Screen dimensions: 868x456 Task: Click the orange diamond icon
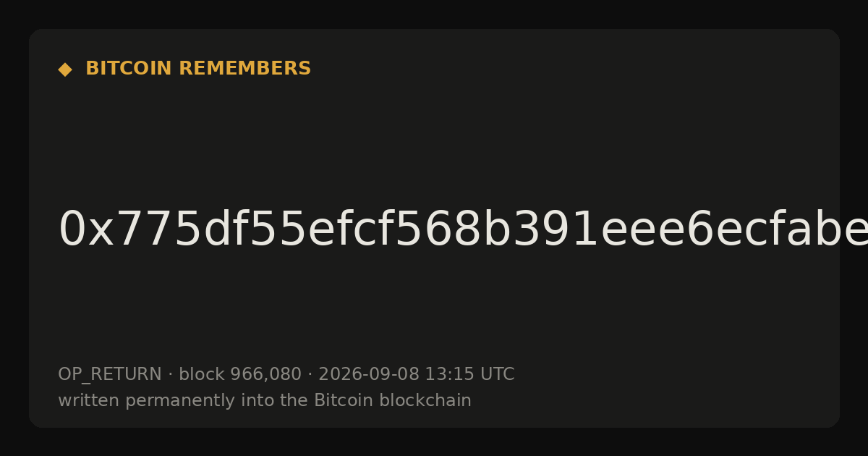coord(65,69)
